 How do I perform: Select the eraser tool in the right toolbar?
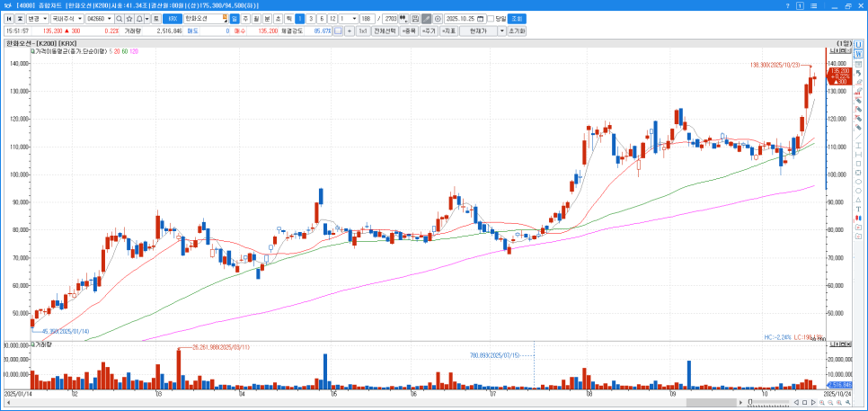coord(858,82)
